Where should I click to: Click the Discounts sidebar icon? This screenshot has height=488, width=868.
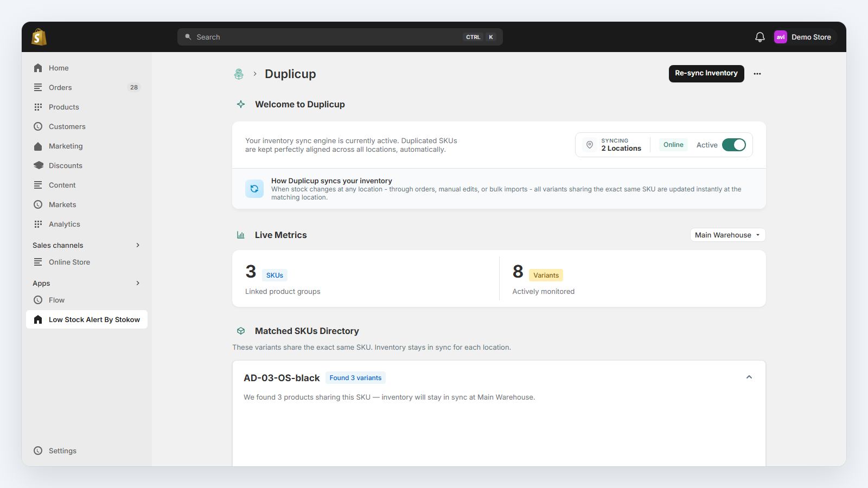(38, 165)
